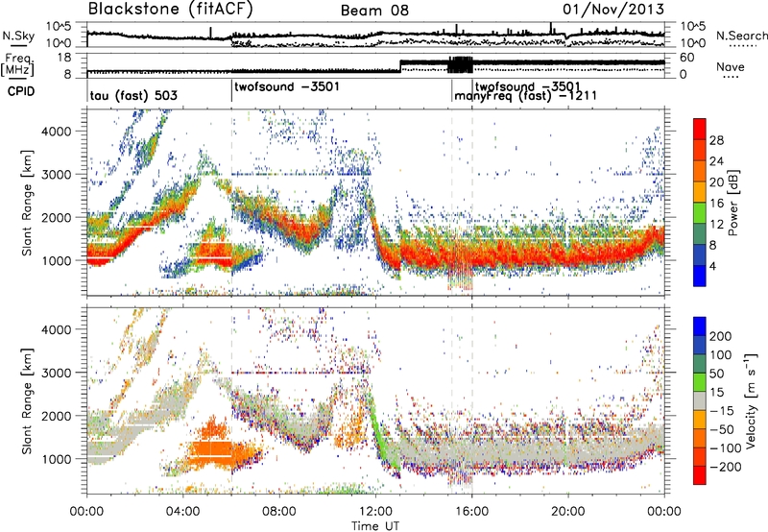This screenshot has height=532, width=768.
Task: Click the '3000' tick in the velocity panel
Action: [x=56, y=373]
